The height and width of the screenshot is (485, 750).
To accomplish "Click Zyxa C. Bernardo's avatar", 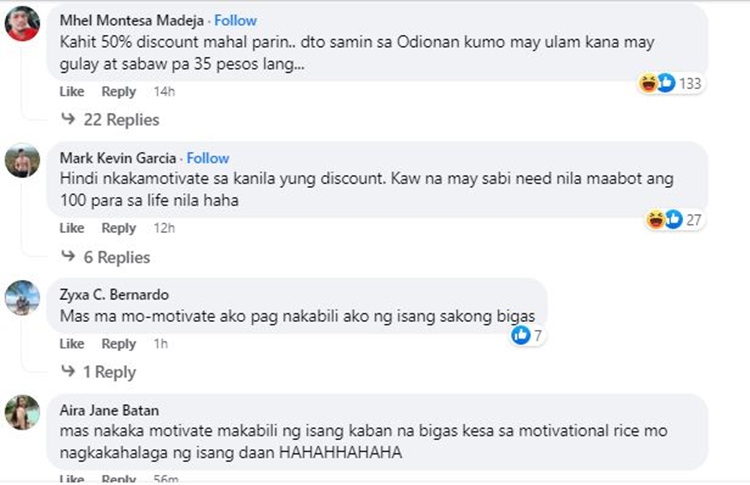I will 22,297.
